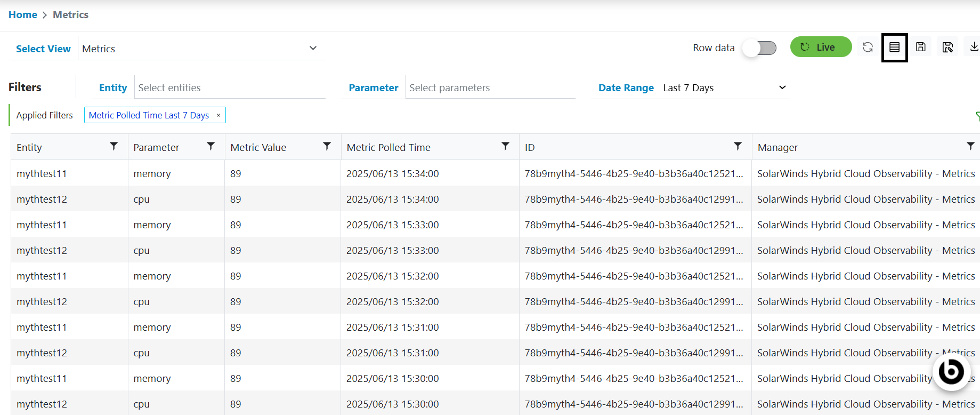Toggle the Row data switch
The height and width of the screenshot is (415, 980).
point(760,48)
